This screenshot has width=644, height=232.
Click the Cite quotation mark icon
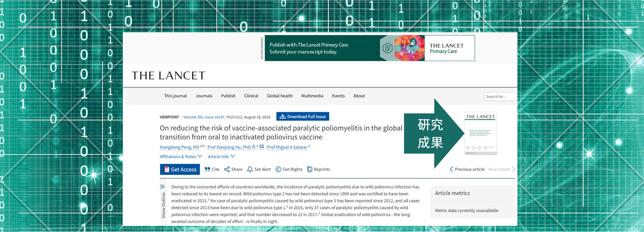click(207, 169)
